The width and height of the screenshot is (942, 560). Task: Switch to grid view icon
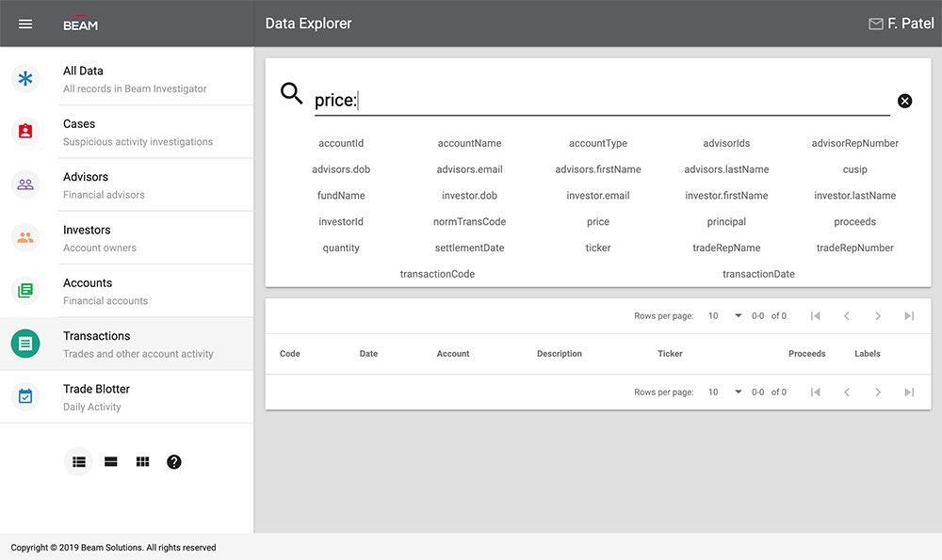click(142, 461)
